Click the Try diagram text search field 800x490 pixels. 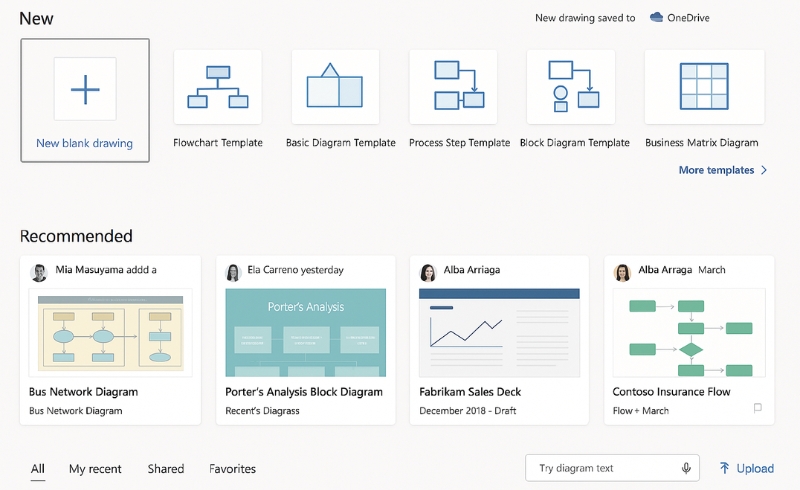612,468
